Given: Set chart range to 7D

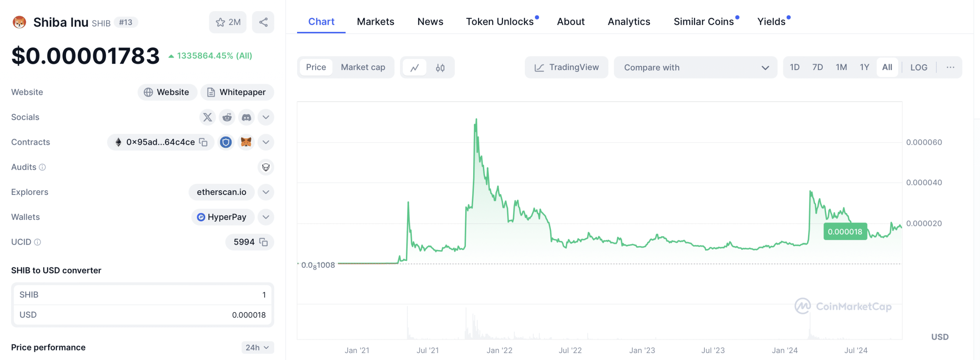Looking at the screenshot, I should [x=818, y=67].
